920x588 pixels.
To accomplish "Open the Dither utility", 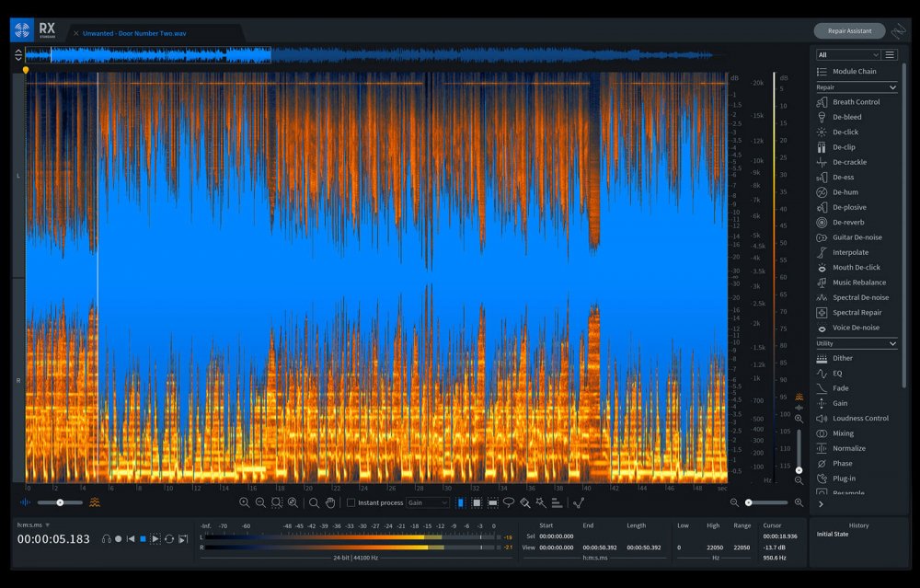I will coord(834,358).
